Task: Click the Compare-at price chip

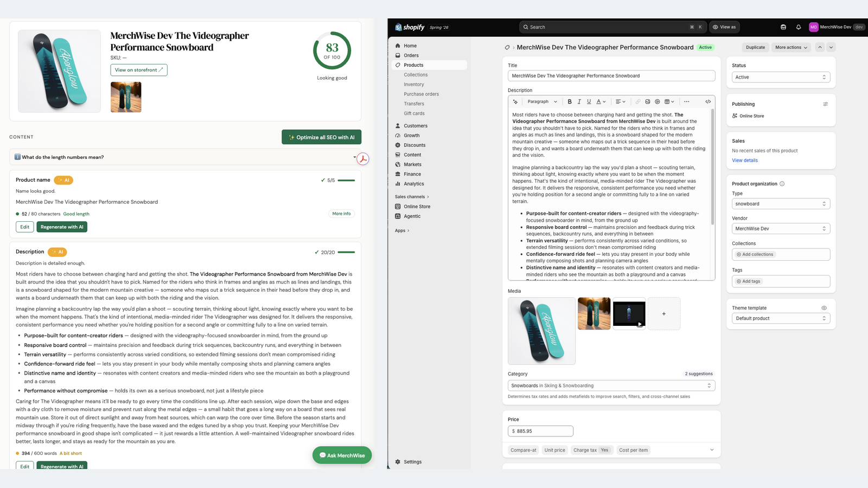Action: [524, 450]
